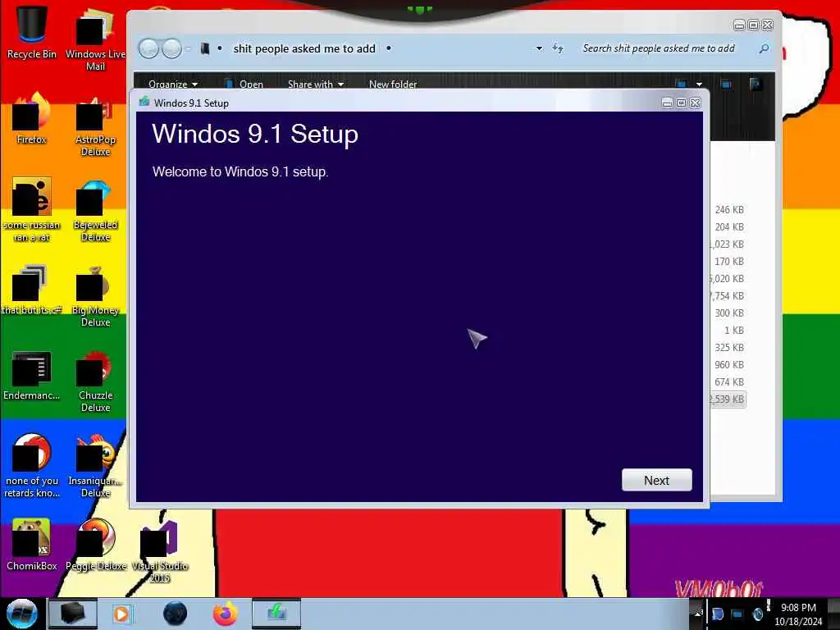Select the file row sized 246 KB
840x630 pixels.
[729, 209]
